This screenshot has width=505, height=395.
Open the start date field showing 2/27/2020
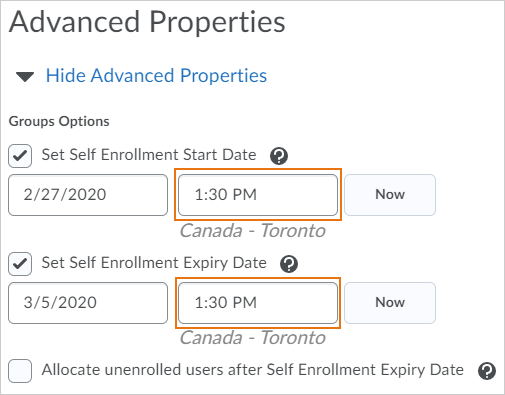tap(88, 195)
